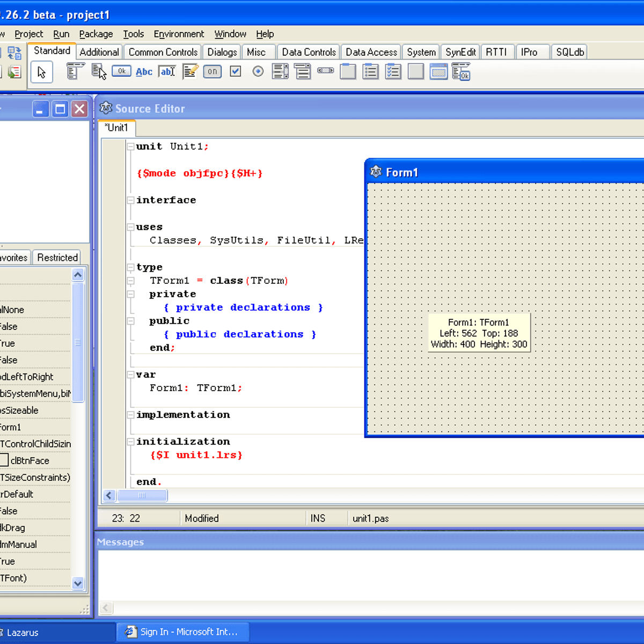Collapse the 'uses' section fold marker

point(130,227)
